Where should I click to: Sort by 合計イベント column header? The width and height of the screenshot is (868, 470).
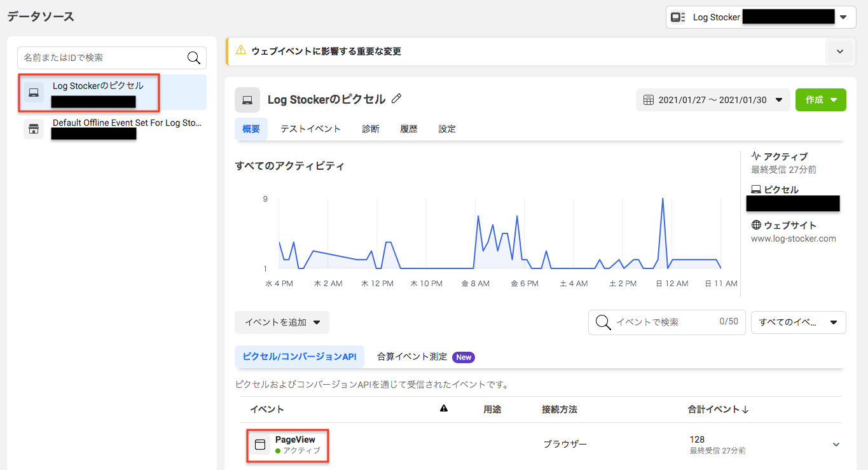coord(719,410)
